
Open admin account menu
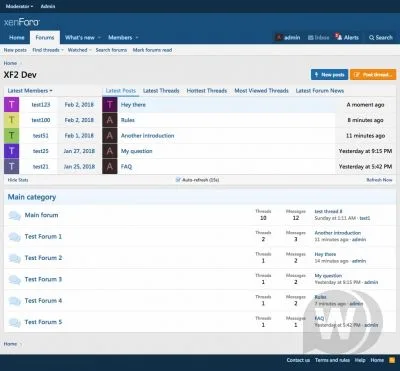[x=288, y=38]
